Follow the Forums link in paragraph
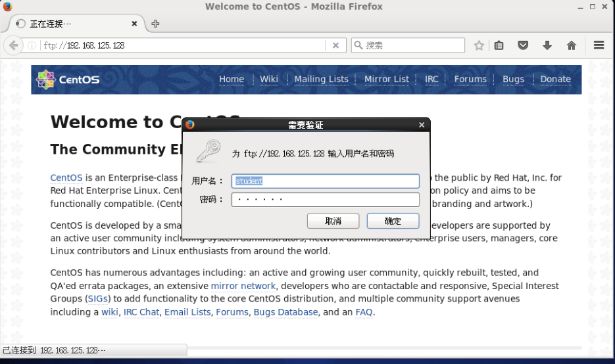 click(232, 312)
